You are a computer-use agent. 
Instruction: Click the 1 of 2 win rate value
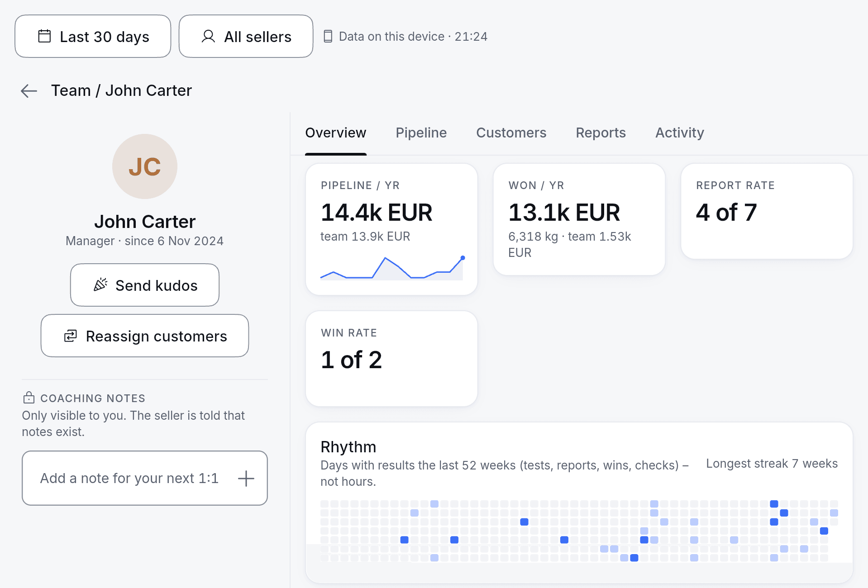tap(352, 360)
